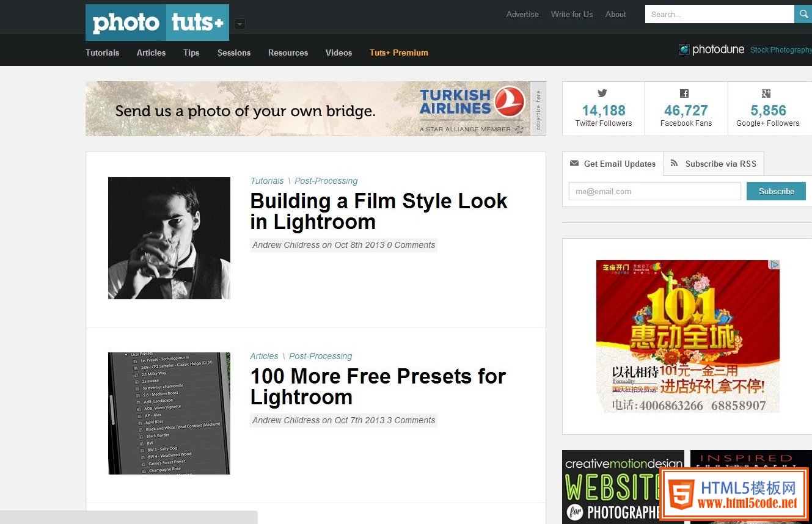Image resolution: width=812 pixels, height=524 pixels.
Task: Click the red Chinese 10.1 promotional ad
Action: [x=688, y=337]
